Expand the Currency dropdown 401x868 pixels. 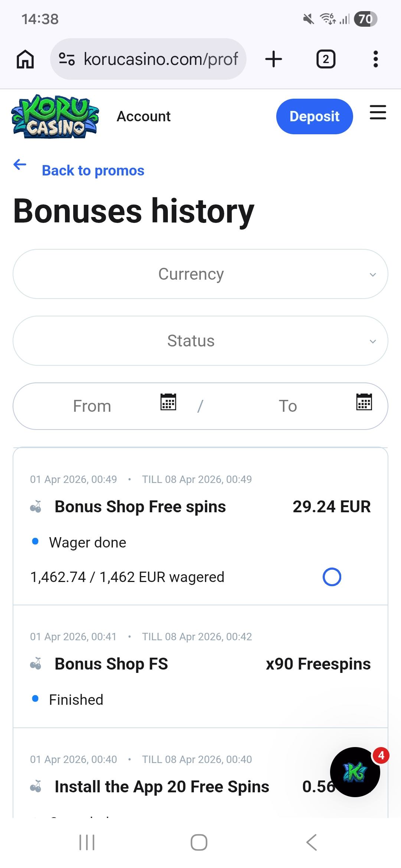pyautogui.click(x=200, y=274)
